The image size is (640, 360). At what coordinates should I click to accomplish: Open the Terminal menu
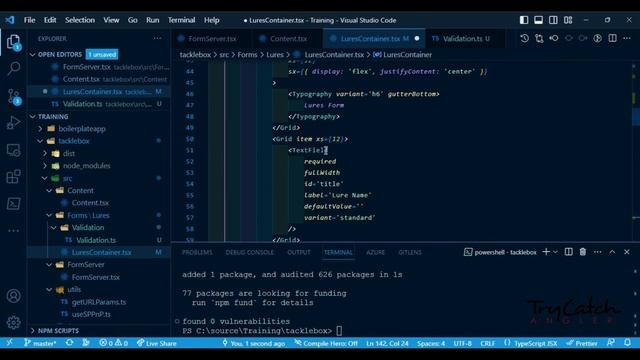coord(182,20)
